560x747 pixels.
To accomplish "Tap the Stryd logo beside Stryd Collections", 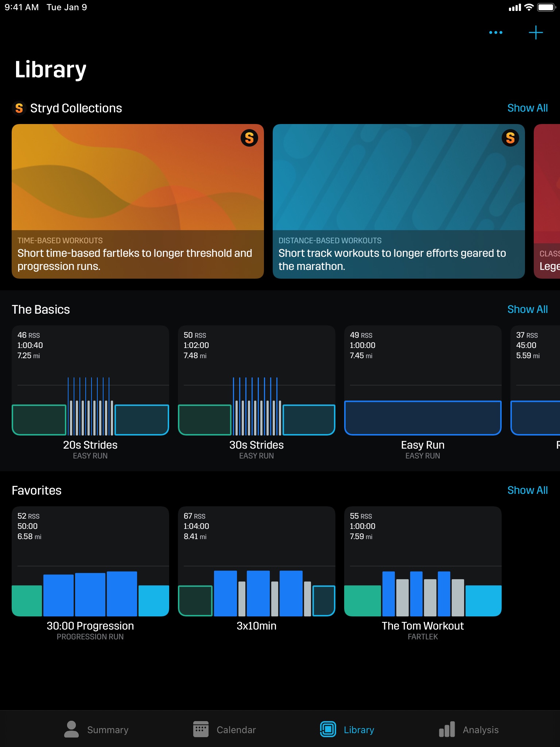I will pos(19,108).
